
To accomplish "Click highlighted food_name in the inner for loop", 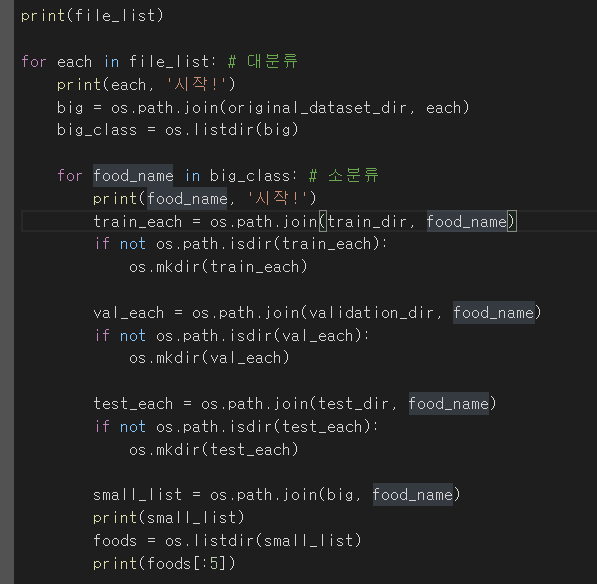I will (x=133, y=176).
